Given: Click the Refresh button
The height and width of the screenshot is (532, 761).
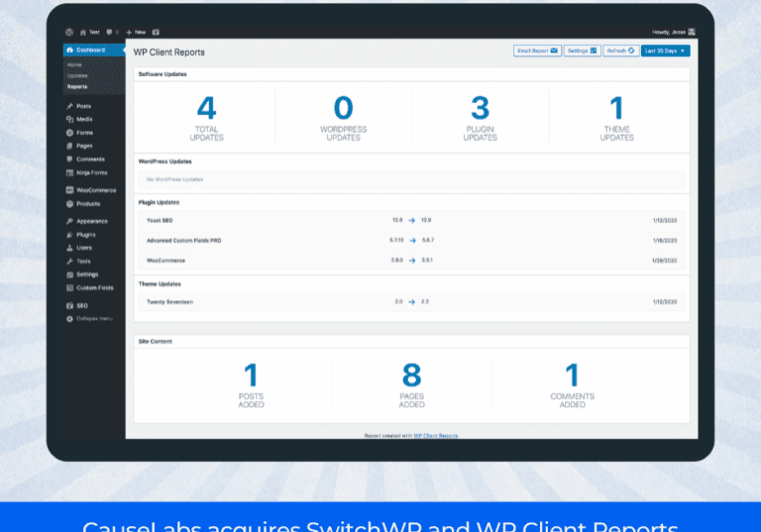Looking at the screenshot, I should pyautogui.click(x=620, y=51).
